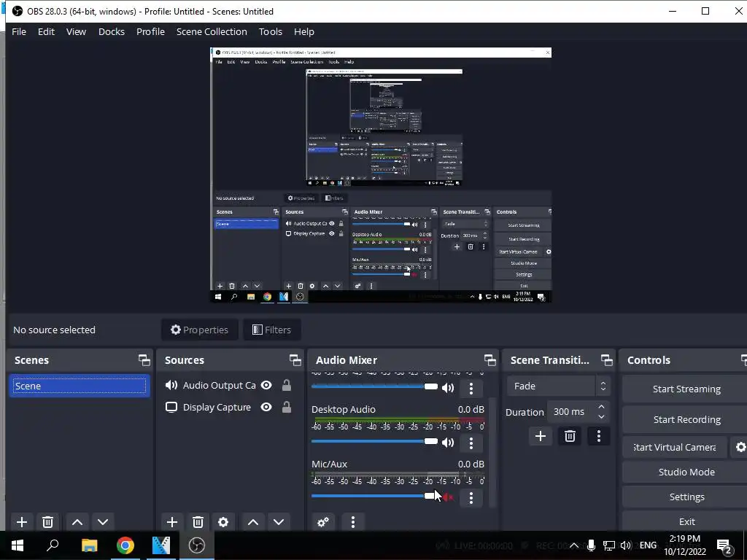
Task: Click Start Streaming button
Action: [686, 389]
